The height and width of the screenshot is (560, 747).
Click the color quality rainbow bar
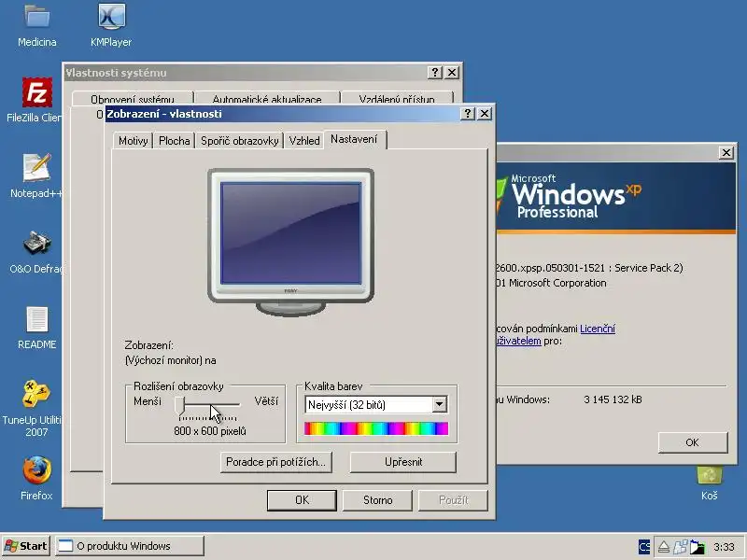(x=376, y=428)
